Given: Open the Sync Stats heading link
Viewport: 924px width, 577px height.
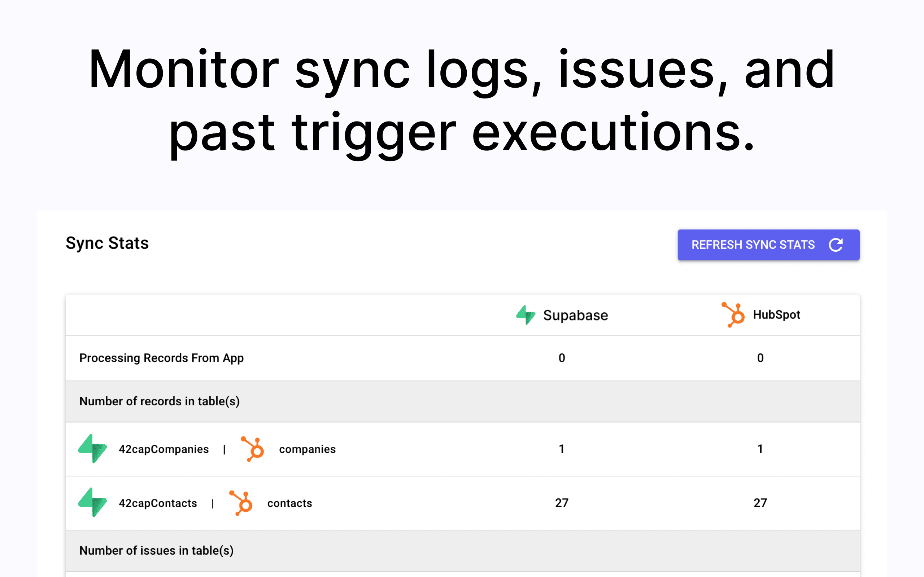Looking at the screenshot, I should (x=107, y=243).
